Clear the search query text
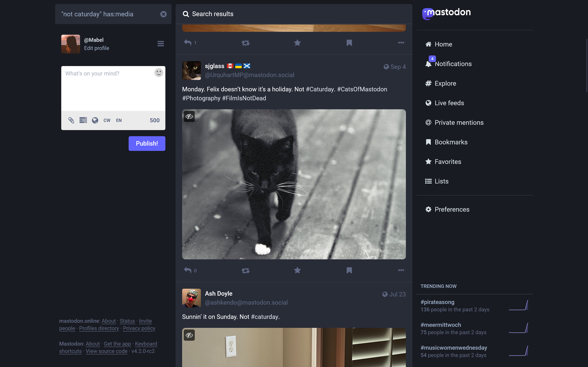Image resolution: width=588 pixels, height=367 pixels. (163, 14)
